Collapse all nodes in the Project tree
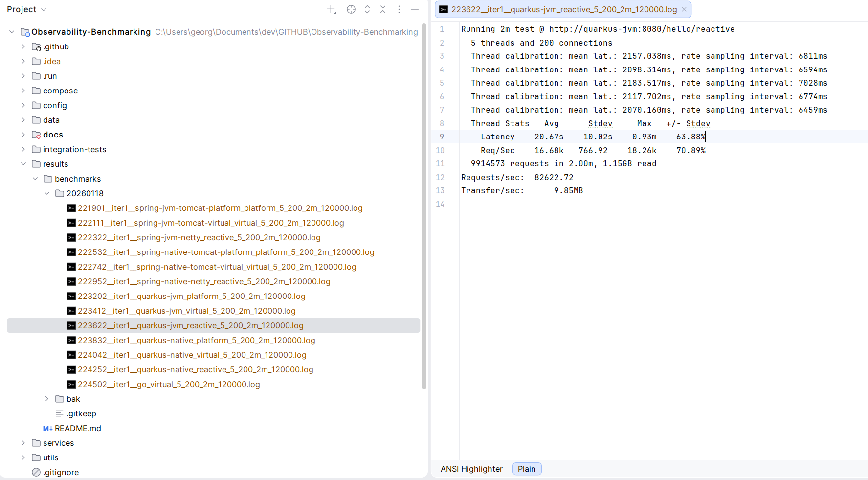868x480 pixels. (x=383, y=9)
